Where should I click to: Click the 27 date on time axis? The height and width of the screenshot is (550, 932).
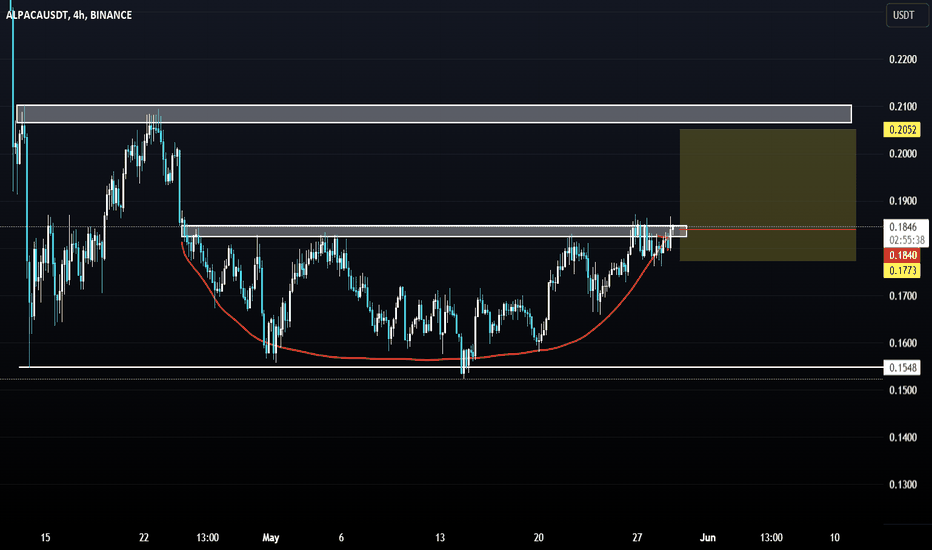pyautogui.click(x=637, y=538)
